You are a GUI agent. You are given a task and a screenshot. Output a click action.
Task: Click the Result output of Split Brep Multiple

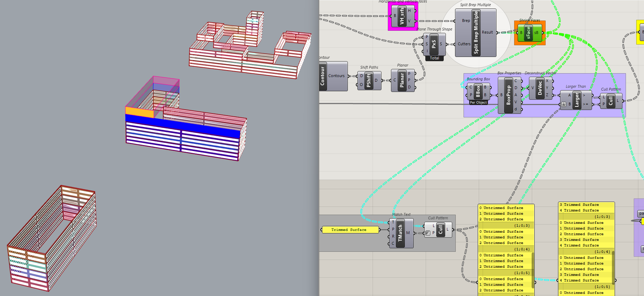pos(487,33)
